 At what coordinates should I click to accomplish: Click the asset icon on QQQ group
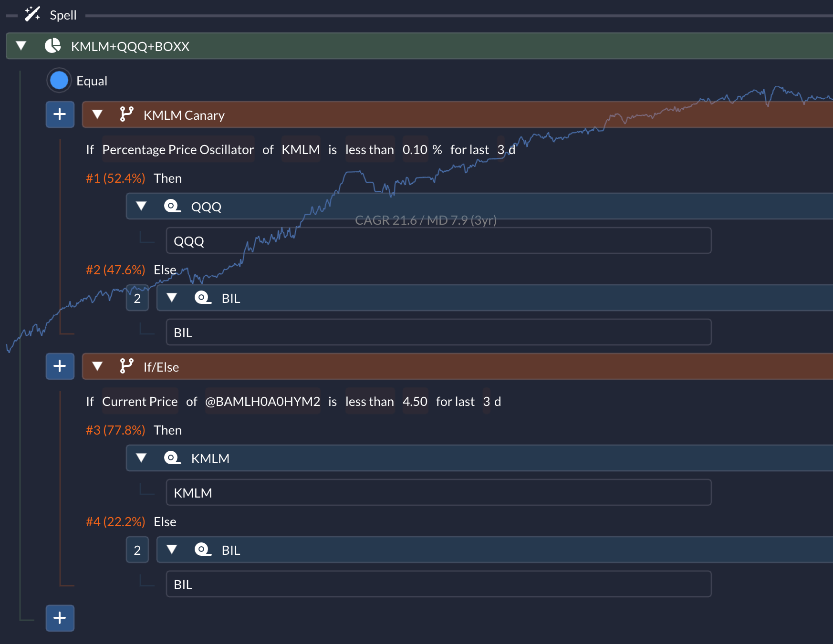(x=172, y=206)
